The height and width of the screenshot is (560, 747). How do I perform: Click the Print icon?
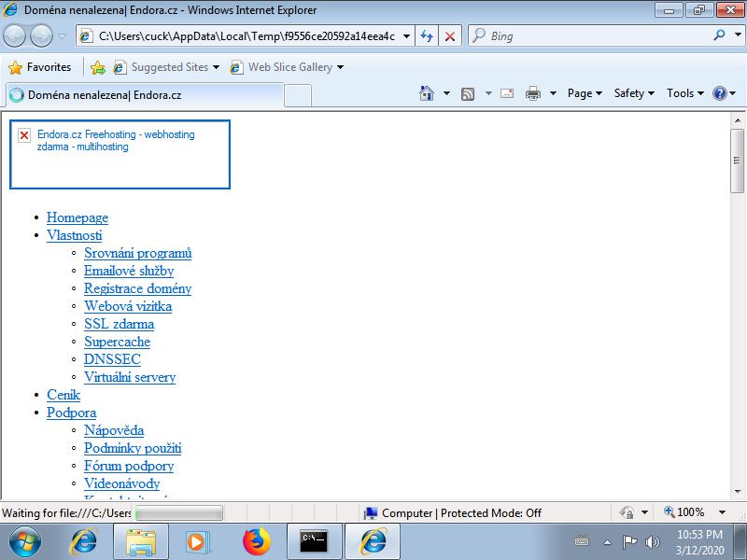532,93
